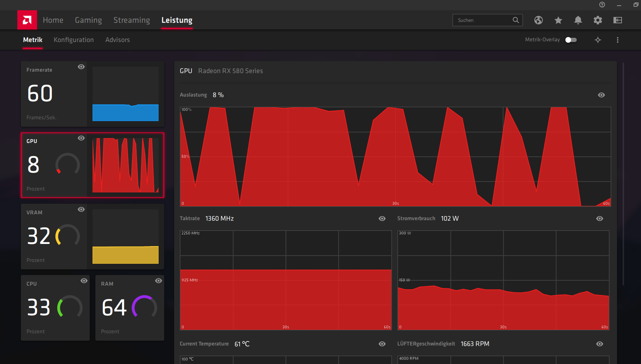This screenshot has height=364, width=641.
Task: Toggle visibility of LÜFTERgeschwindigkeit graph
Action: click(600, 344)
